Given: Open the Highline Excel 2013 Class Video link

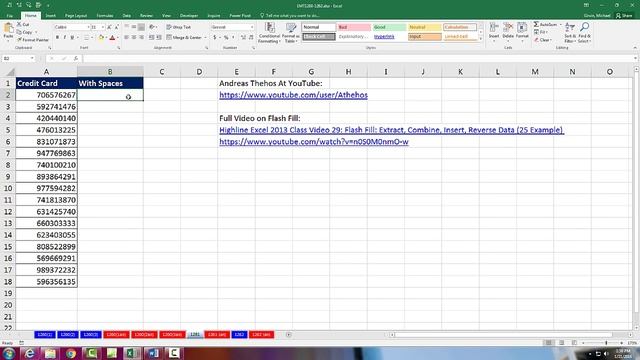Looking at the screenshot, I should (391, 130).
